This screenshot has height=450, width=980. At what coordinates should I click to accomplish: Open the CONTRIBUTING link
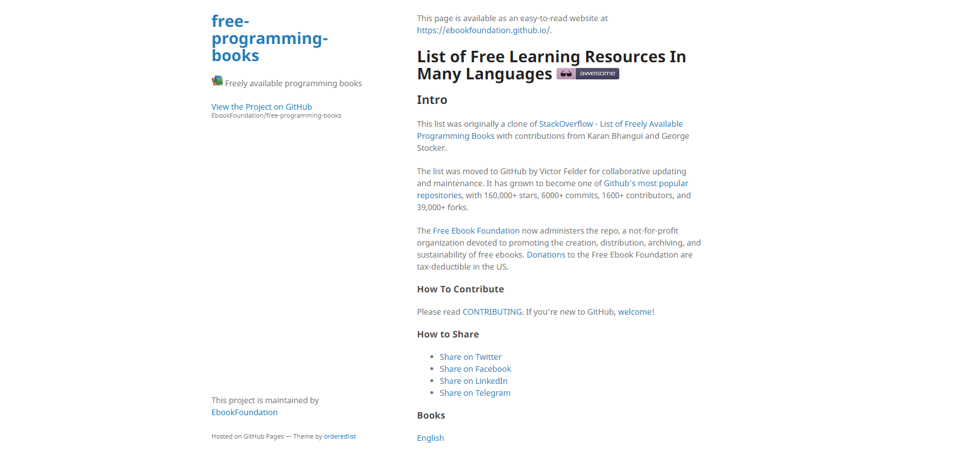click(492, 312)
